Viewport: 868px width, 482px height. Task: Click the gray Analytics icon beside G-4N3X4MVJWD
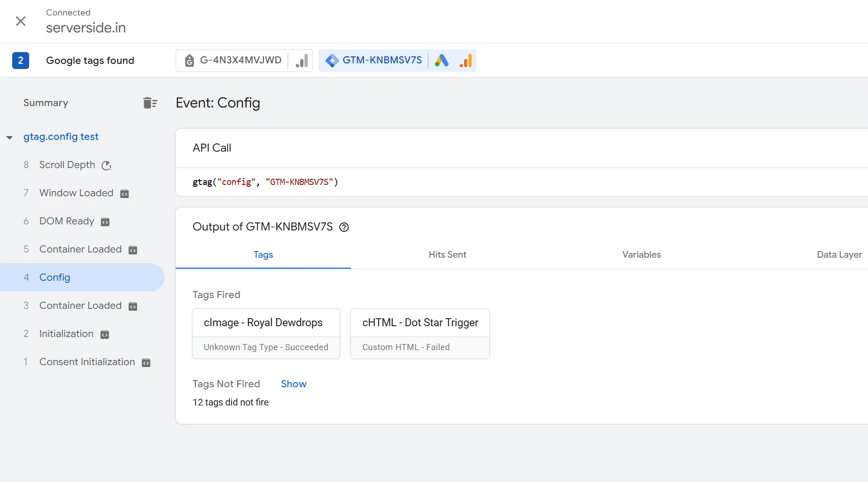tap(302, 61)
